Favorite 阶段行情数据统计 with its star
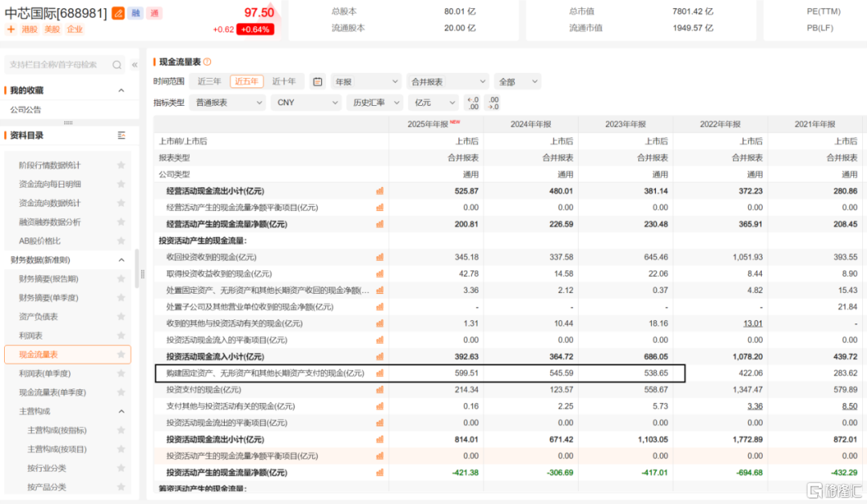Image resolution: width=867 pixels, height=504 pixels. click(x=121, y=165)
